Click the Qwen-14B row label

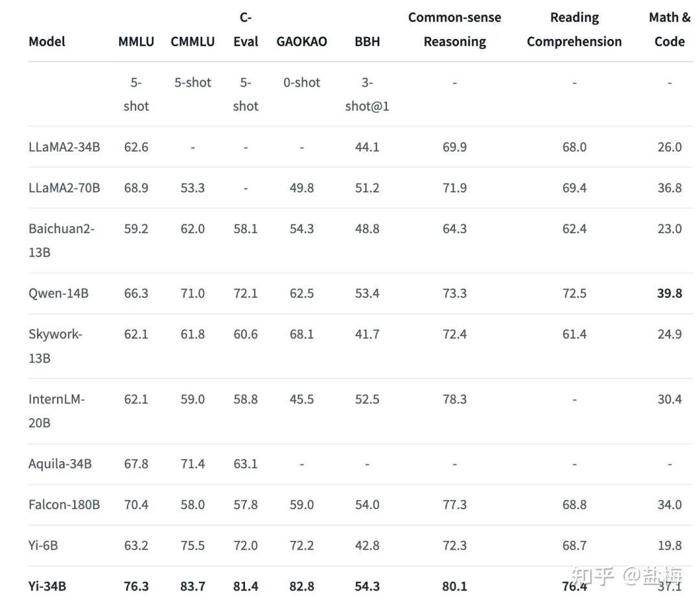58,293
